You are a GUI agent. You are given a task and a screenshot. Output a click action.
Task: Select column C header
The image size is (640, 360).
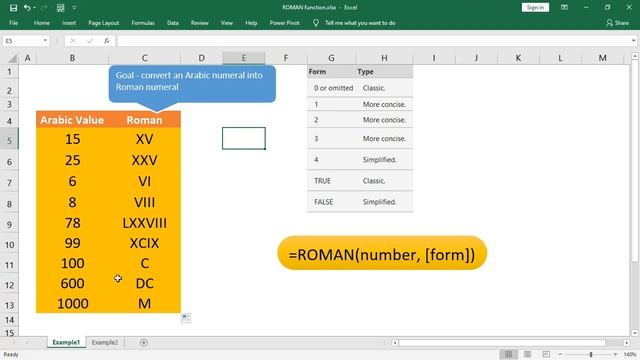(x=144, y=58)
